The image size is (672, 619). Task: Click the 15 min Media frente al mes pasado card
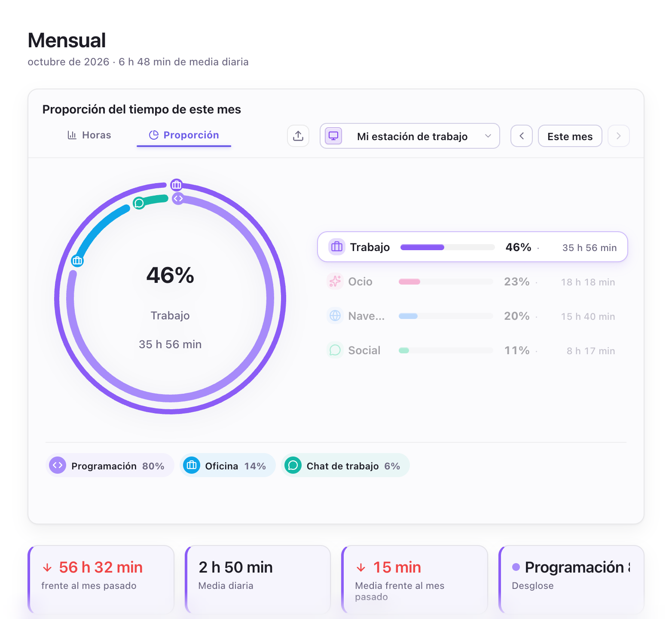coord(415,579)
